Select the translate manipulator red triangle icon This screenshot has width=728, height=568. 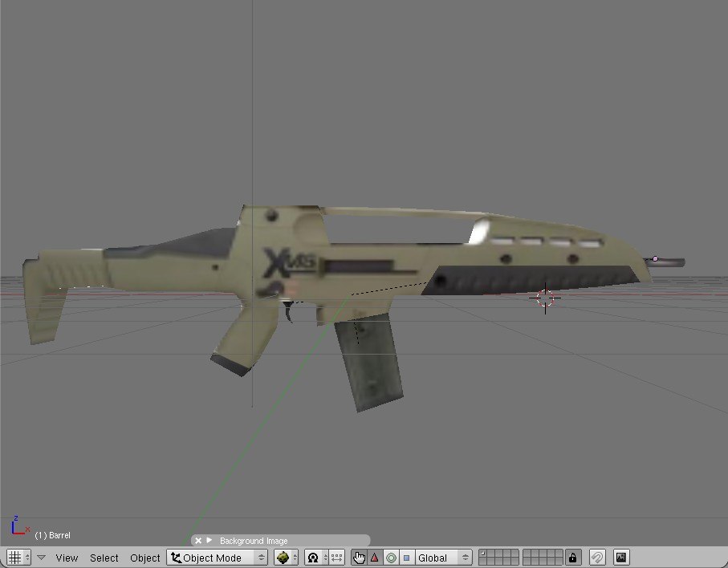(374, 558)
